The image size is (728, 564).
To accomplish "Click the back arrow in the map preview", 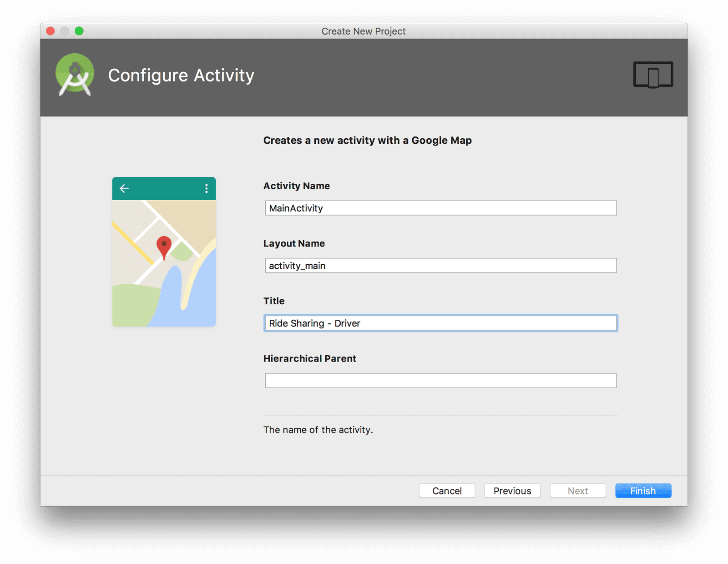I will point(124,188).
